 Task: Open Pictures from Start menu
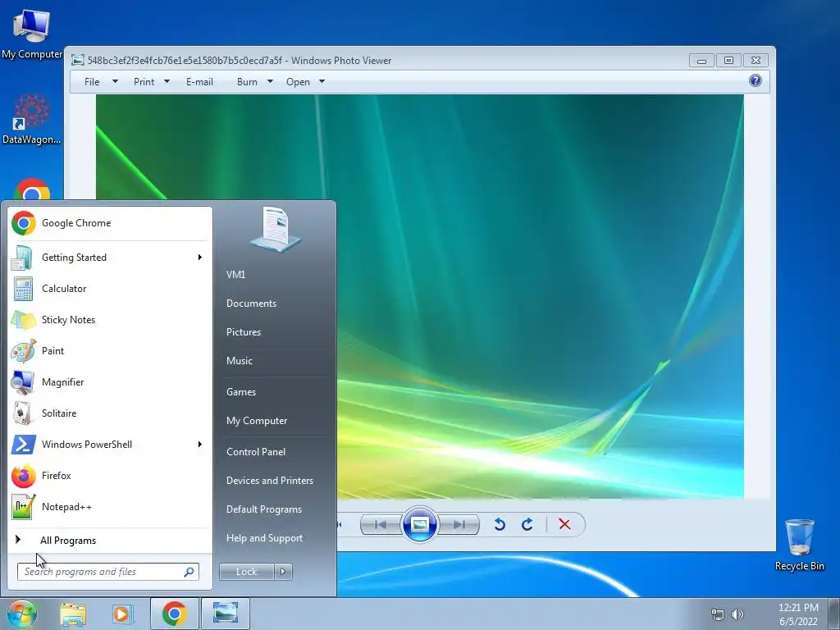276,332
